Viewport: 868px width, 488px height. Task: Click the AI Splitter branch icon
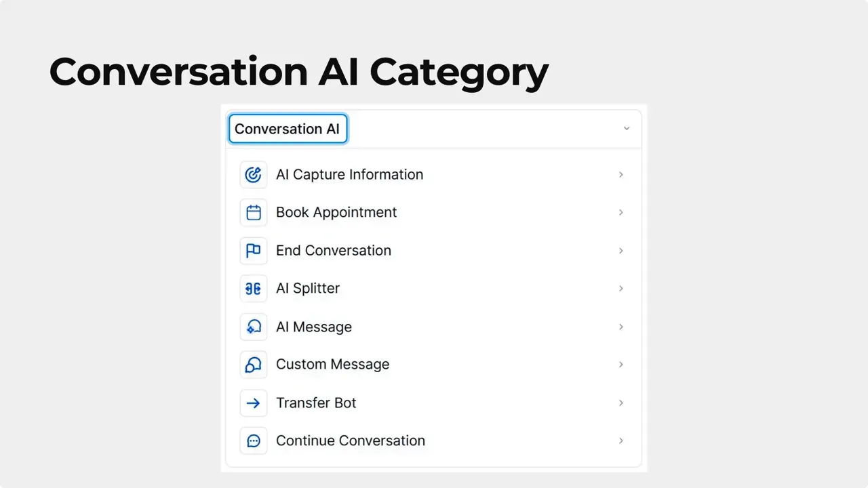click(x=253, y=288)
